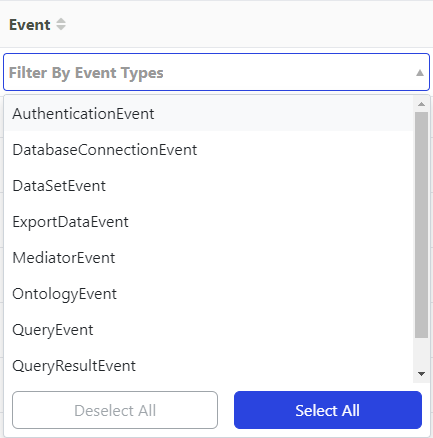Choose the MediatorEvent option
Image resolution: width=433 pixels, height=438 pixels.
coord(209,258)
